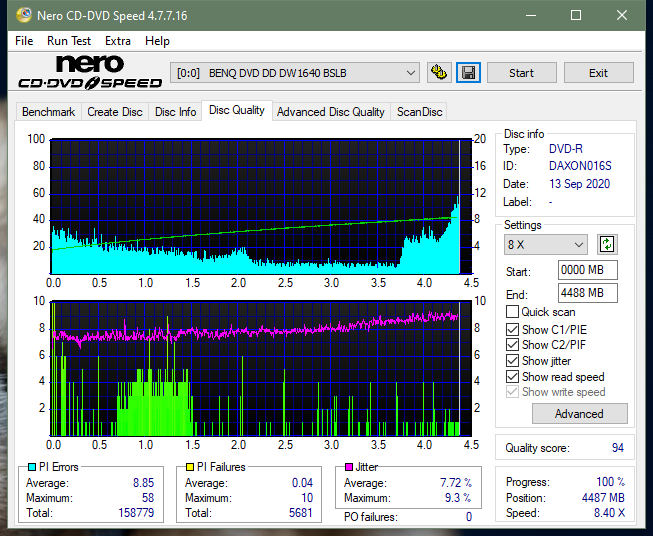Viewport: 653px width, 536px height.
Task: Expand the 8 X speed dropdown
Action: pyautogui.click(x=546, y=244)
